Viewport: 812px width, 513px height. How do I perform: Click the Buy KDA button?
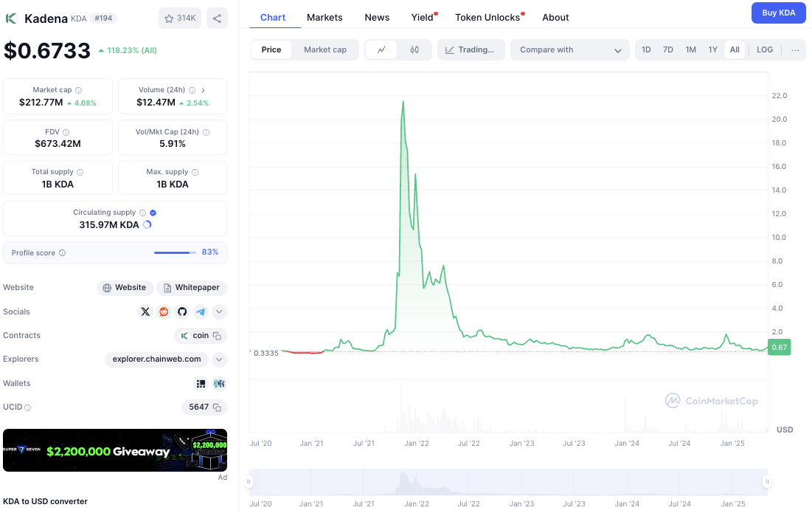(778, 13)
